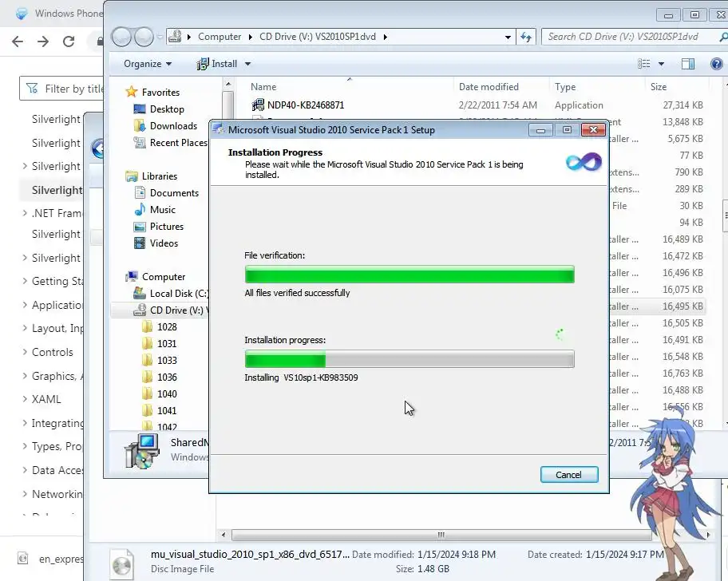Click the Explorer refresh button beside address bar
728x581 pixels.
point(526,37)
